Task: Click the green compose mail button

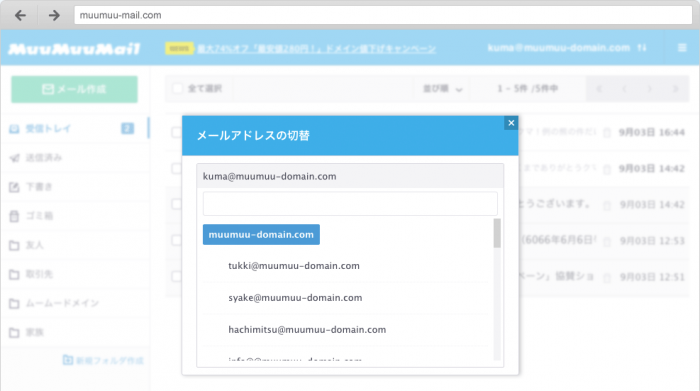Action: point(75,89)
